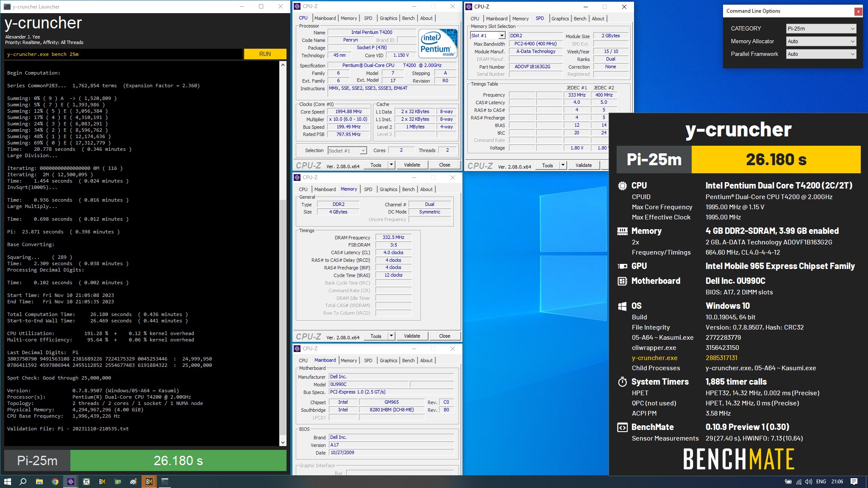The image size is (868, 488).
Task: Click the yellow RUN button
Action: click(265, 54)
